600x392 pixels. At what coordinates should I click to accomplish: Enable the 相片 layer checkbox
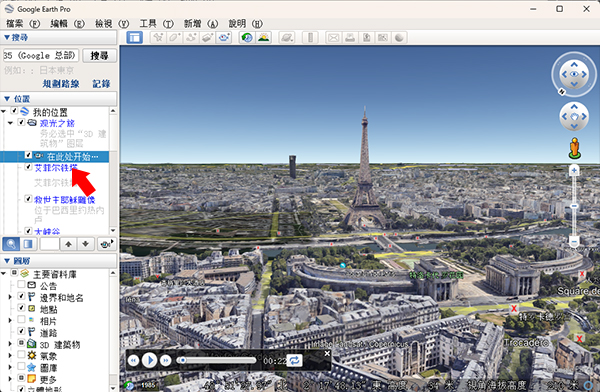tap(21, 319)
